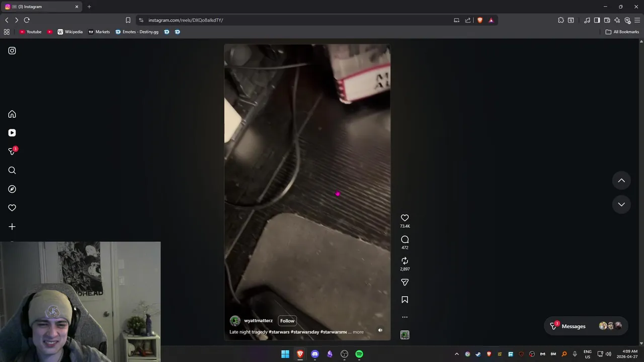Go forward in browser history
This screenshot has height=362, width=644.
pyautogui.click(x=17, y=20)
